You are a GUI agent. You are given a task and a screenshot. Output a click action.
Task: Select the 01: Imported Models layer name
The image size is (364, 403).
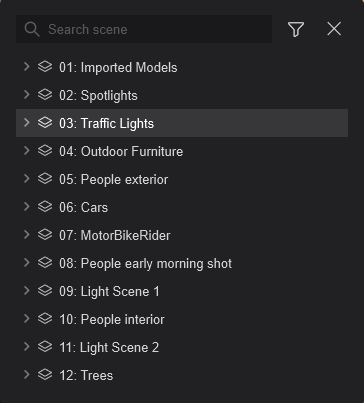point(118,67)
